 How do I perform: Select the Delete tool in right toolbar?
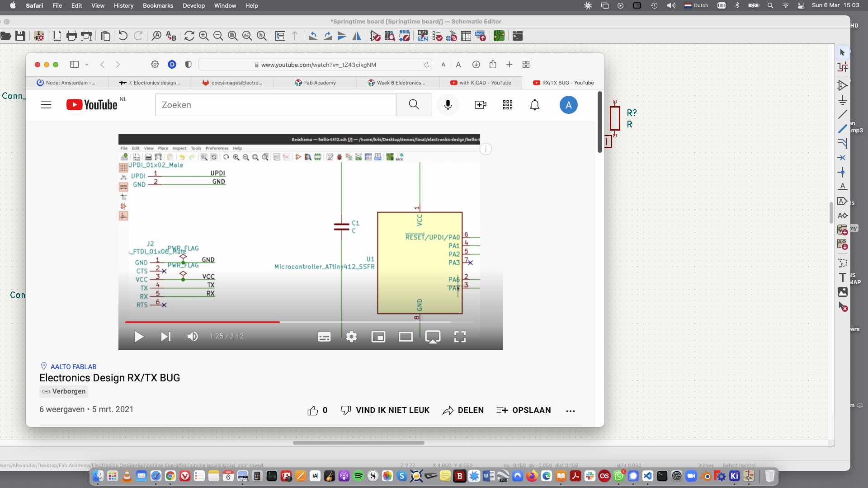(843, 307)
